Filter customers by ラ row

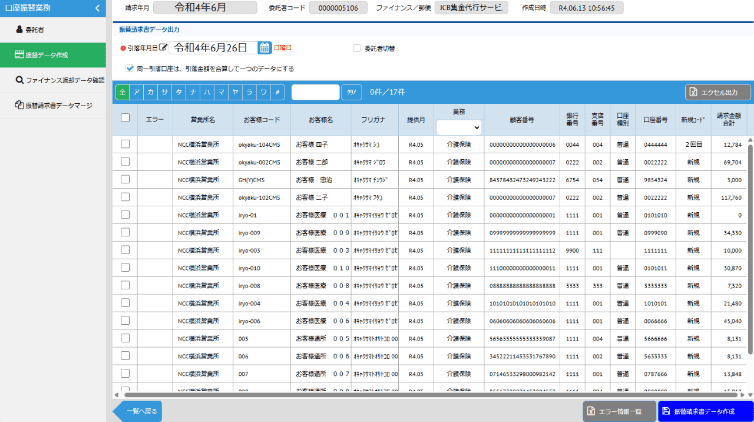pyautogui.click(x=250, y=92)
